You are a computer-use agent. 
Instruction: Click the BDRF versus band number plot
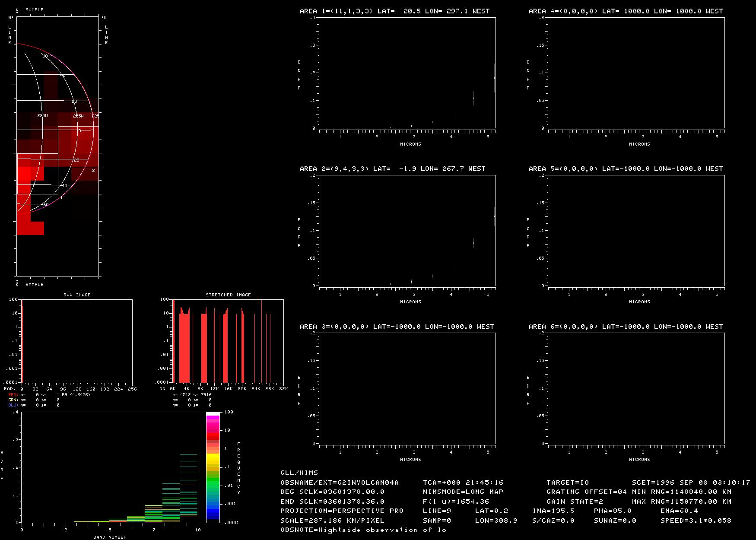click(x=110, y=467)
